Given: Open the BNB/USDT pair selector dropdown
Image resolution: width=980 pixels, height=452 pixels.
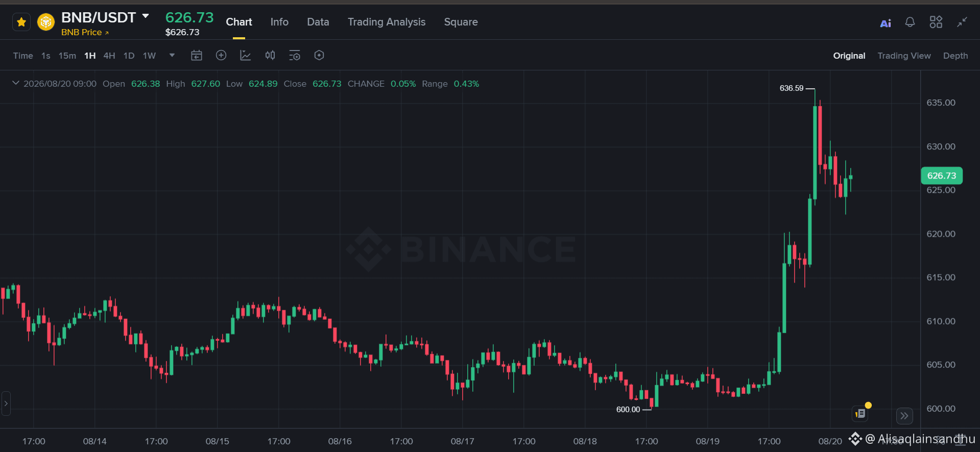Looking at the screenshot, I should [x=146, y=16].
